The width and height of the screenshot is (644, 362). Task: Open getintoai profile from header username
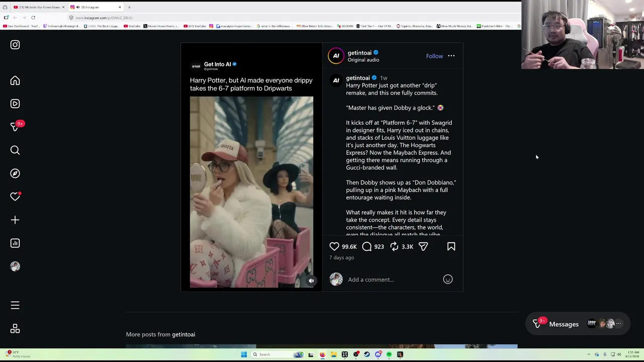pos(359,53)
